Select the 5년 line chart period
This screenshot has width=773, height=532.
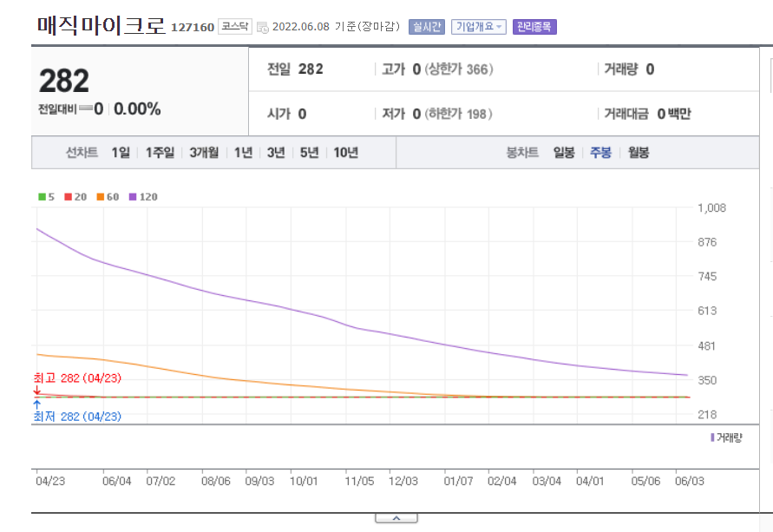309,153
